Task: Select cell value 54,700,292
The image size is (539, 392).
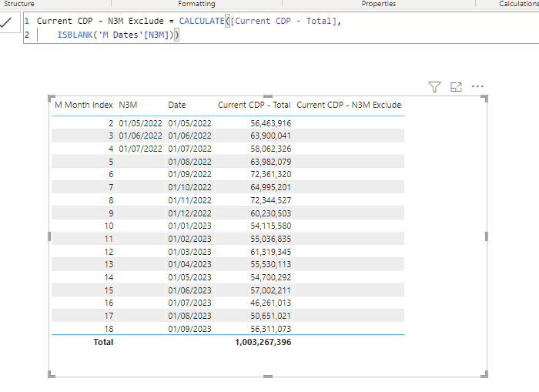Action: (x=270, y=277)
